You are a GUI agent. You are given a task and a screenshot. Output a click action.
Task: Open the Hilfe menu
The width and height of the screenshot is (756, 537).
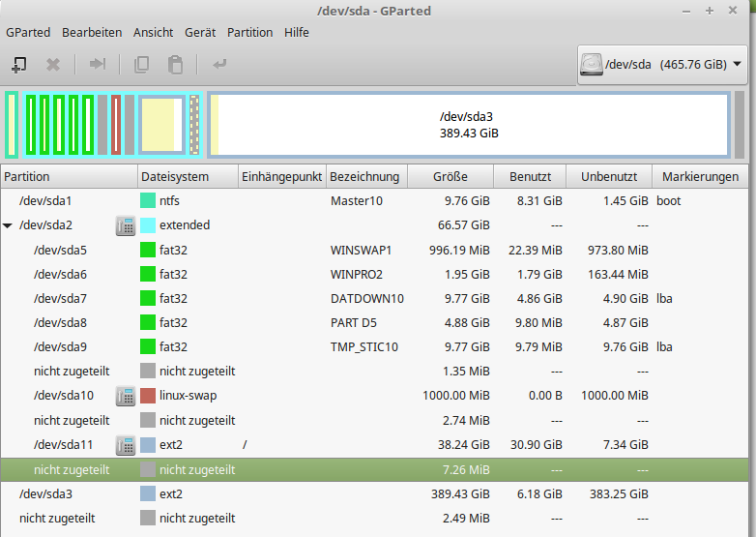coord(297,32)
